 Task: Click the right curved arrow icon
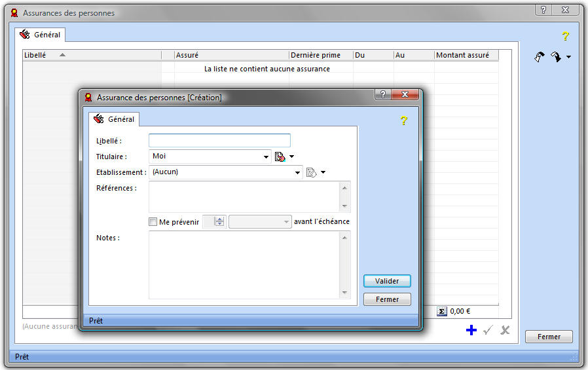click(x=556, y=57)
